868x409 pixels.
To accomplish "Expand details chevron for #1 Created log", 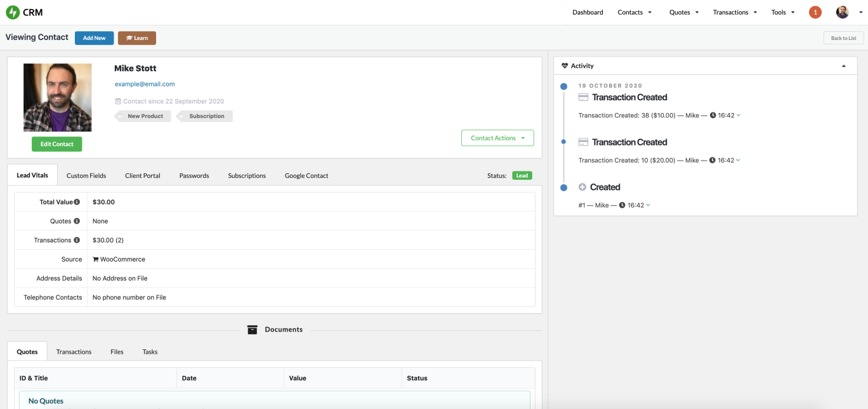I will [648, 205].
